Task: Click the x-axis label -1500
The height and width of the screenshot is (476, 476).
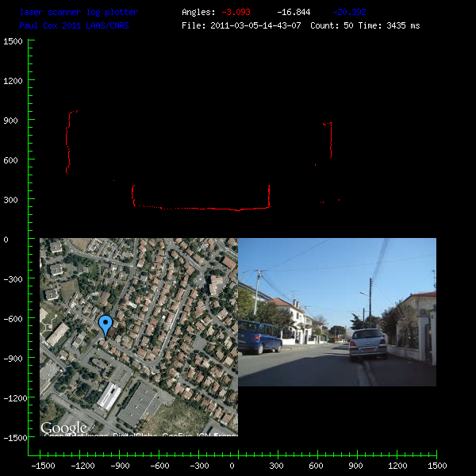Action: point(43,466)
